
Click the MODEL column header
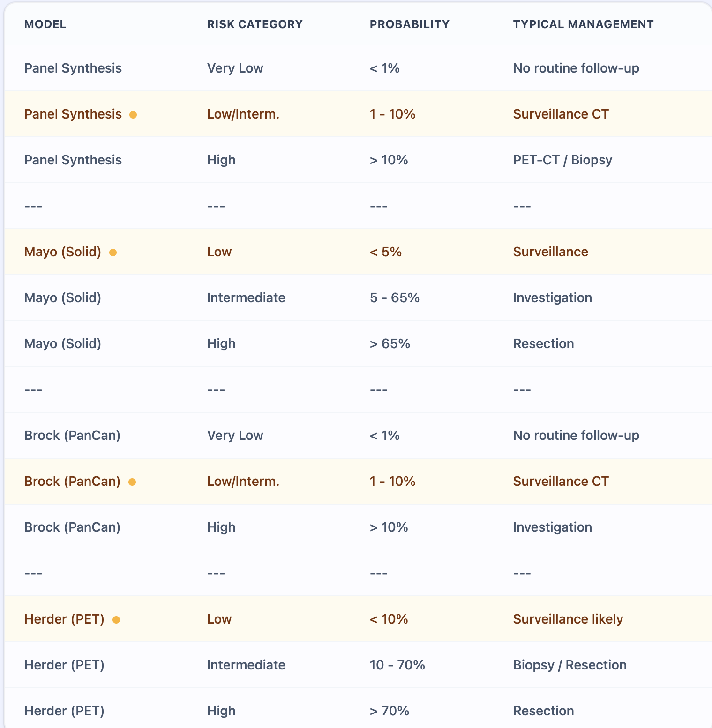point(45,24)
